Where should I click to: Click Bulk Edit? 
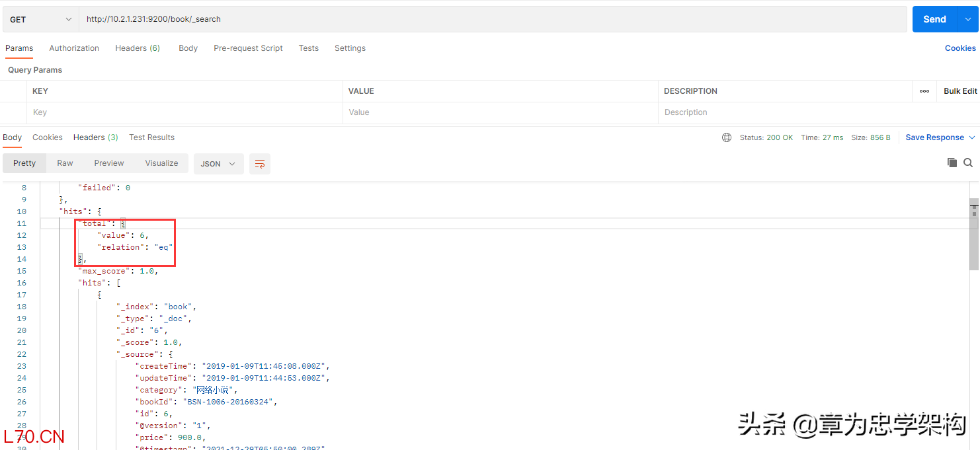click(960, 91)
